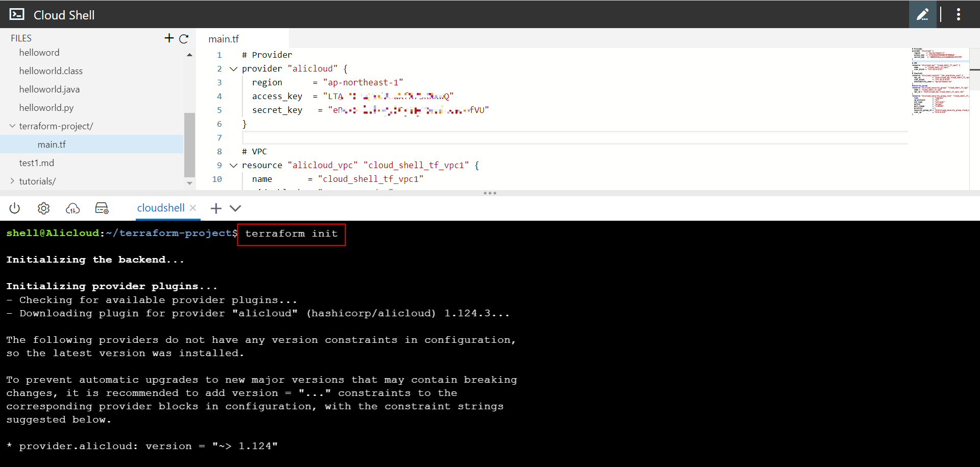Close the cloudshell terminal tab
This screenshot has height=467, width=980.
click(193, 208)
